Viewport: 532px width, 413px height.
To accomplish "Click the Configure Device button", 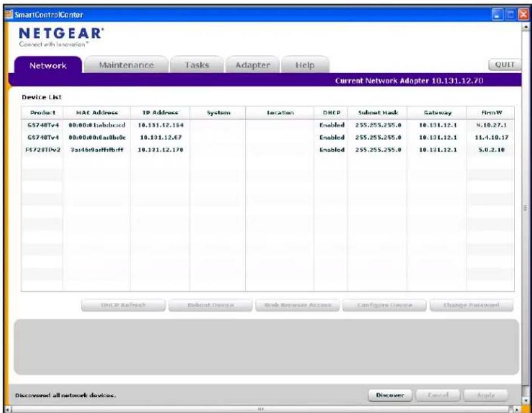I will [x=385, y=305].
